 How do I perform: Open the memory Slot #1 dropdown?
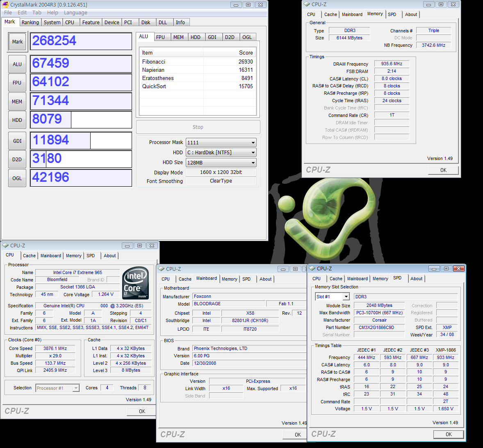[346, 297]
